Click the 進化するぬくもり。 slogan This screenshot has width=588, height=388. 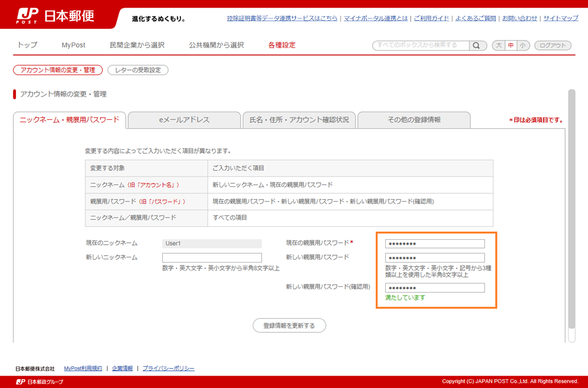coord(159,19)
